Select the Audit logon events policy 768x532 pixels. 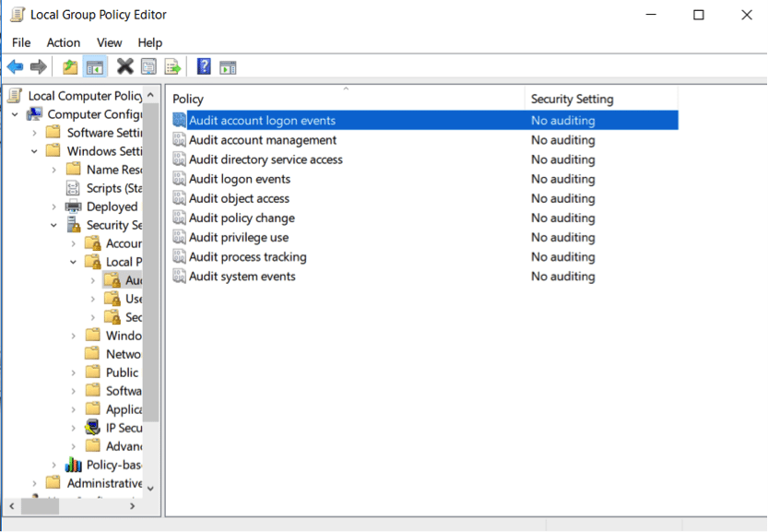240,179
